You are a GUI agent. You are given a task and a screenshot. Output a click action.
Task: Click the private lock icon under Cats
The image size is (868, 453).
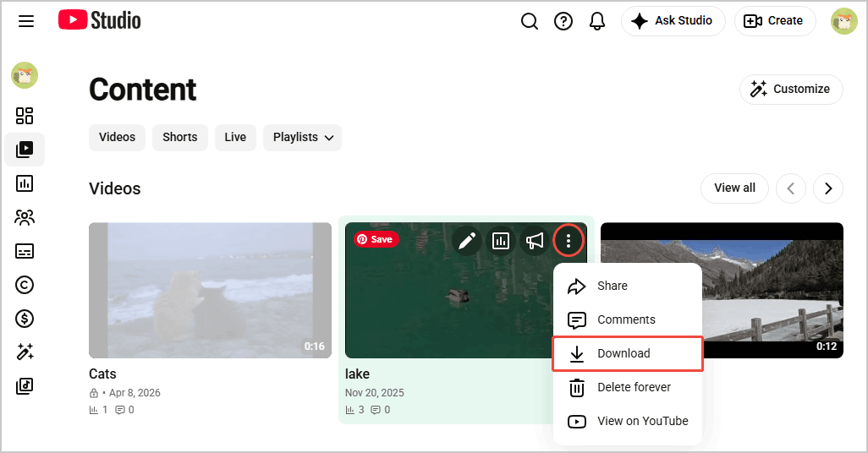click(x=94, y=393)
